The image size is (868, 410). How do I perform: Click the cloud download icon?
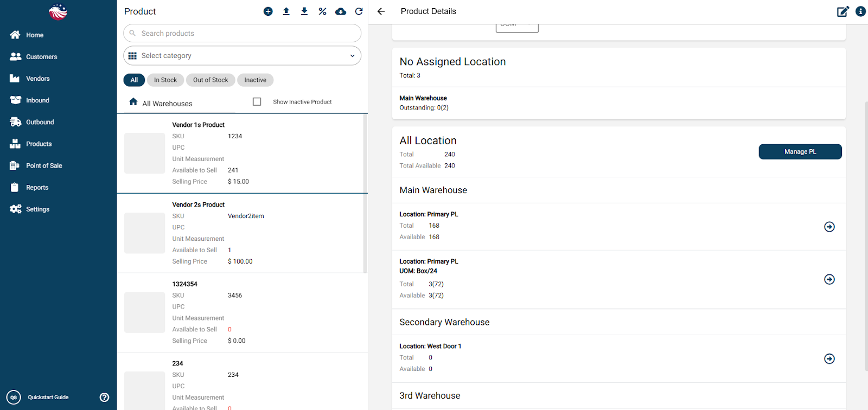point(341,11)
